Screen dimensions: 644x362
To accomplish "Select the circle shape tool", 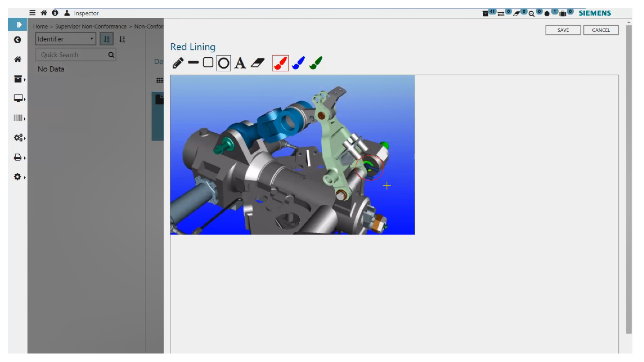I will [223, 63].
